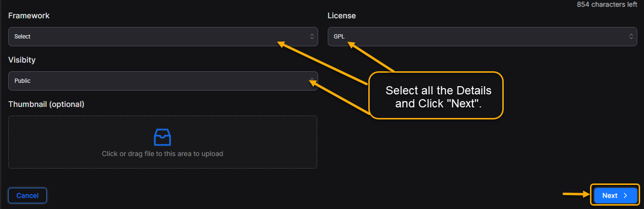
Task: Click the chevron arrow inside Next button
Action: pyautogui.click(x=625, y=196)
